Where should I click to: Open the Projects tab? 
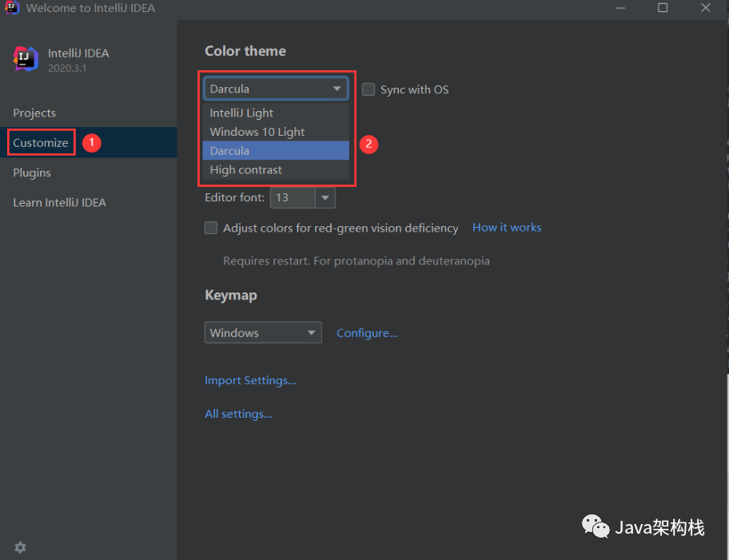pos(34,113)
